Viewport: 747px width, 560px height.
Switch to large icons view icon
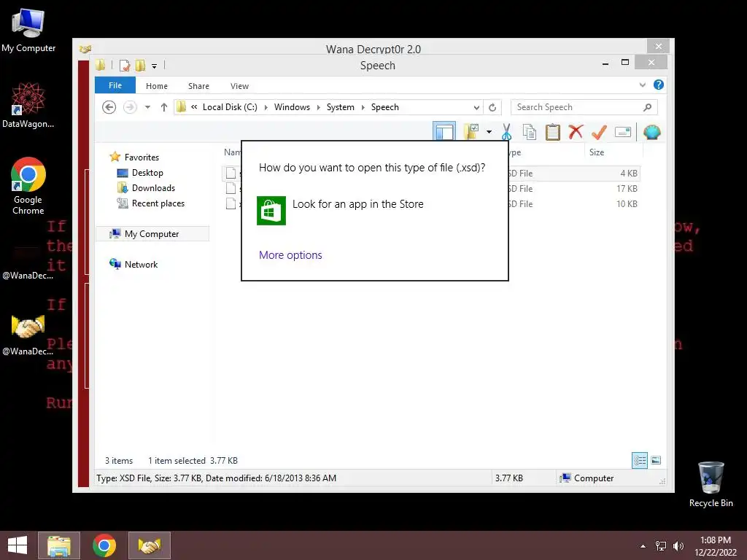(x=656, y=460)
